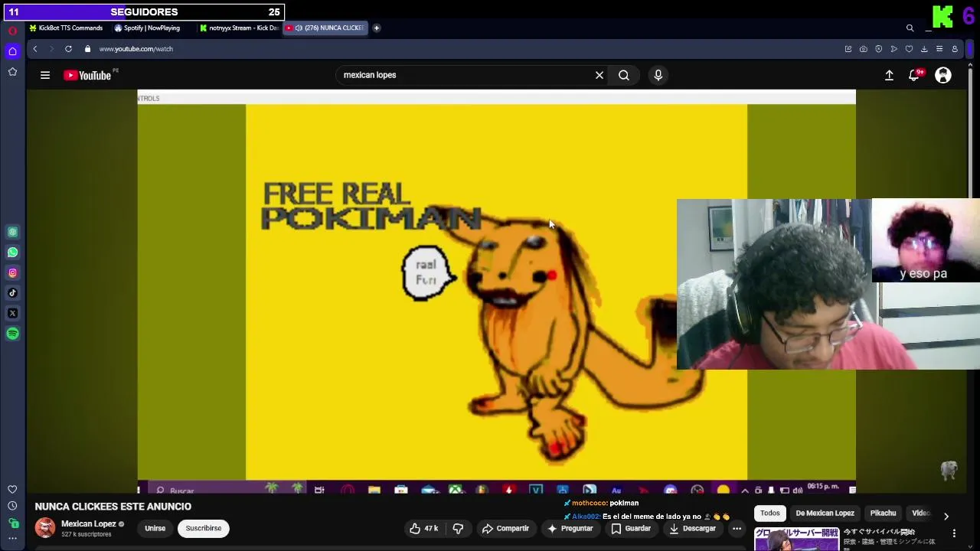Go back to the previous page

(34, 49)
